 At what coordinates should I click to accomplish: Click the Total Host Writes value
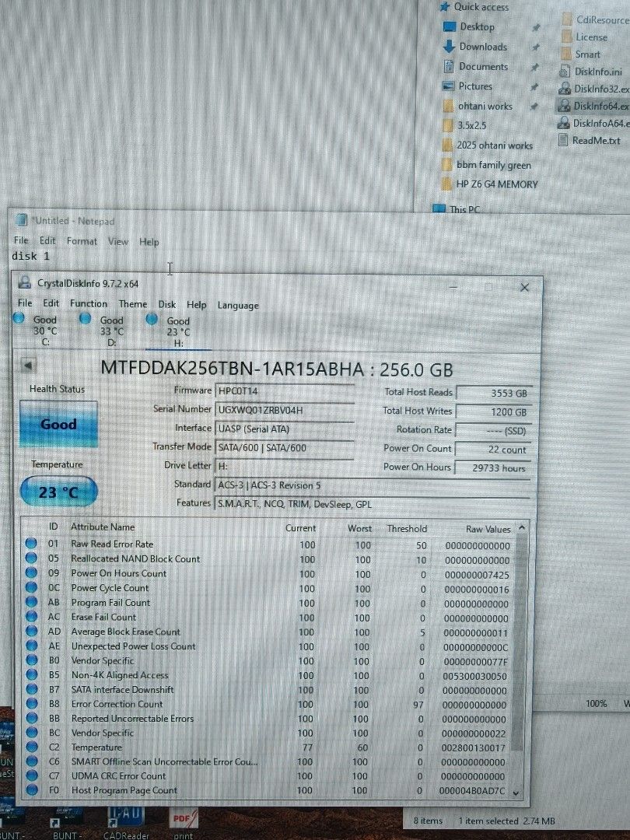point(493,411)
